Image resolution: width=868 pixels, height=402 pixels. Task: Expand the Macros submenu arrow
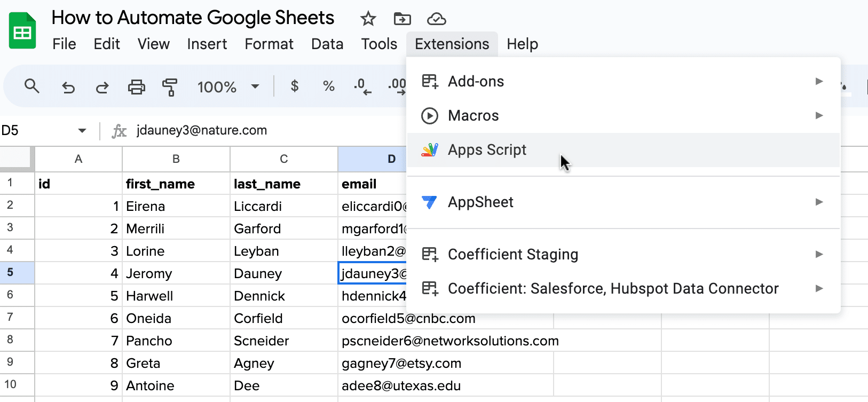pos(819,115)
